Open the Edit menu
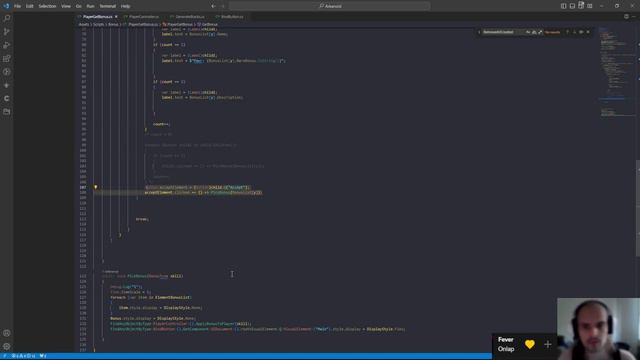640x360 pixels. pyautogui.click(x=29, y=6)
